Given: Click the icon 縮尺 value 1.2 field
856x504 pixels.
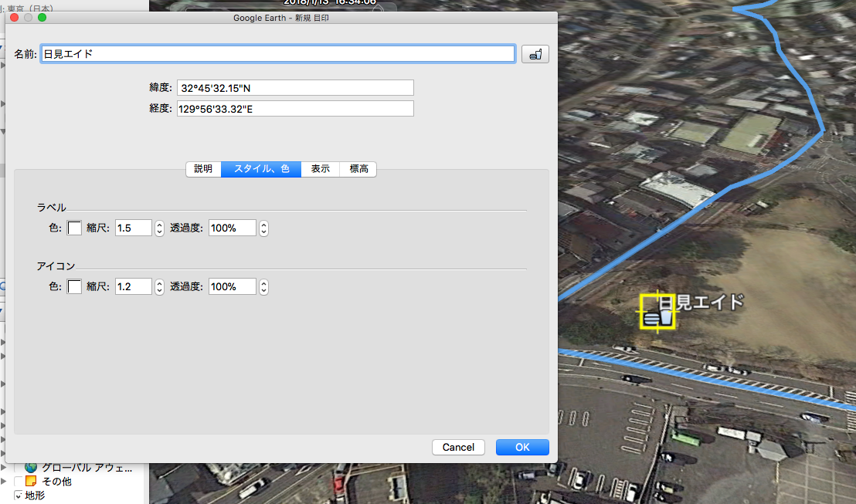Looking at the screenshot, I should tap(133, 287).
